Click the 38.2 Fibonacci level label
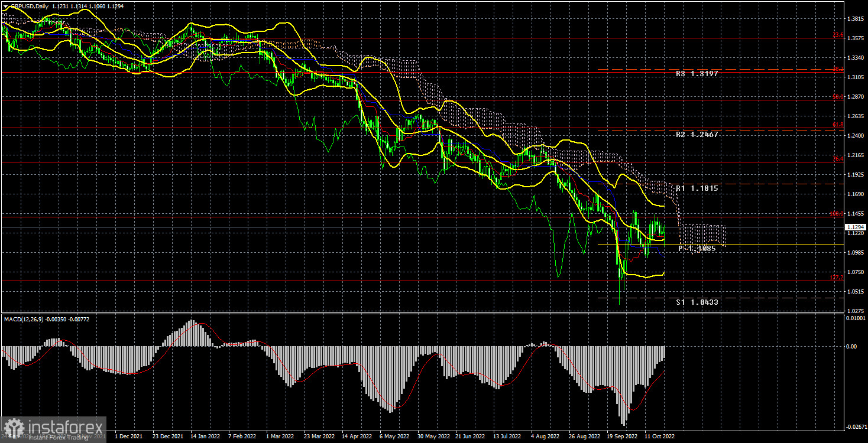This screenshot has width=868, height=443. click(838, 70)
